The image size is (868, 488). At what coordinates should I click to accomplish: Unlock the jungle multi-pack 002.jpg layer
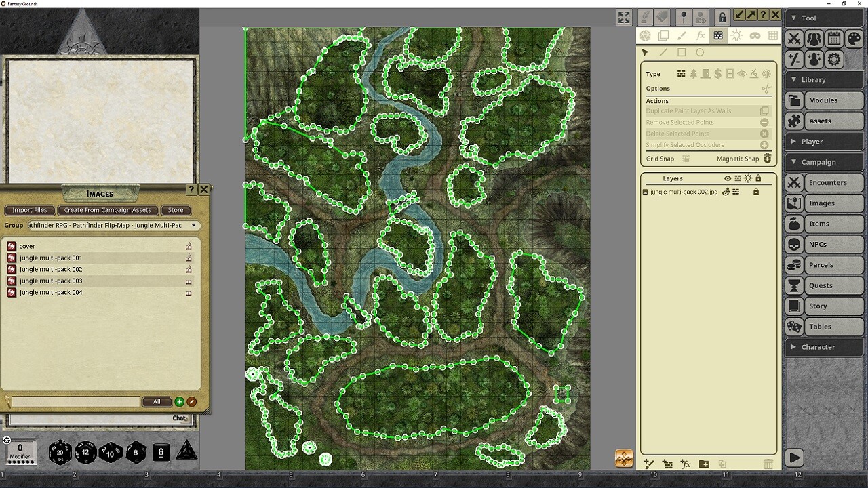pos(756,192)
